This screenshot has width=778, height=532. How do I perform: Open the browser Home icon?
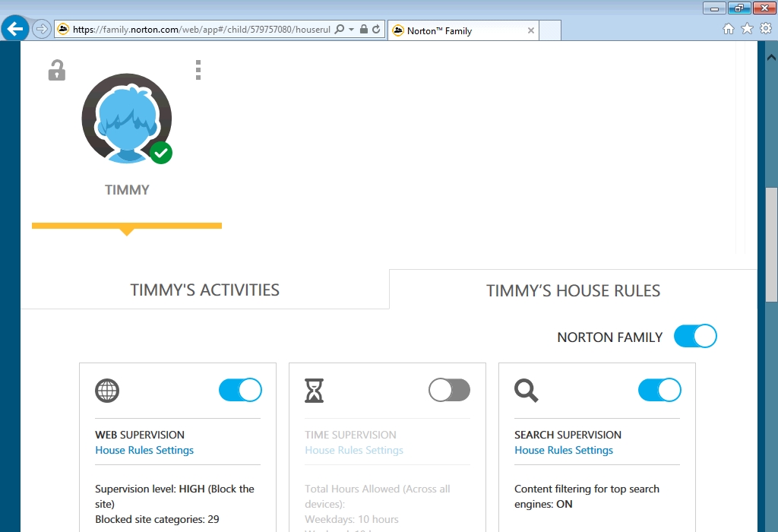728,29
